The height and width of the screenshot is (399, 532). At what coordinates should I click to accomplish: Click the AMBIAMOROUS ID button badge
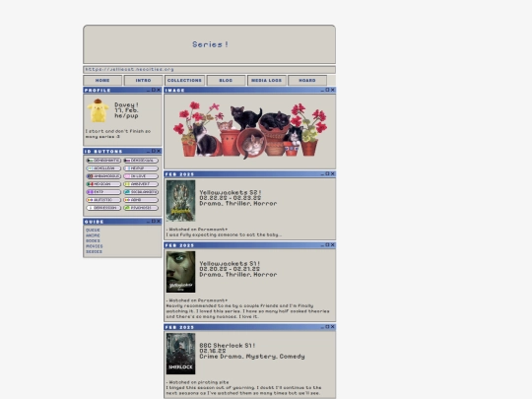tap(103, 176)
